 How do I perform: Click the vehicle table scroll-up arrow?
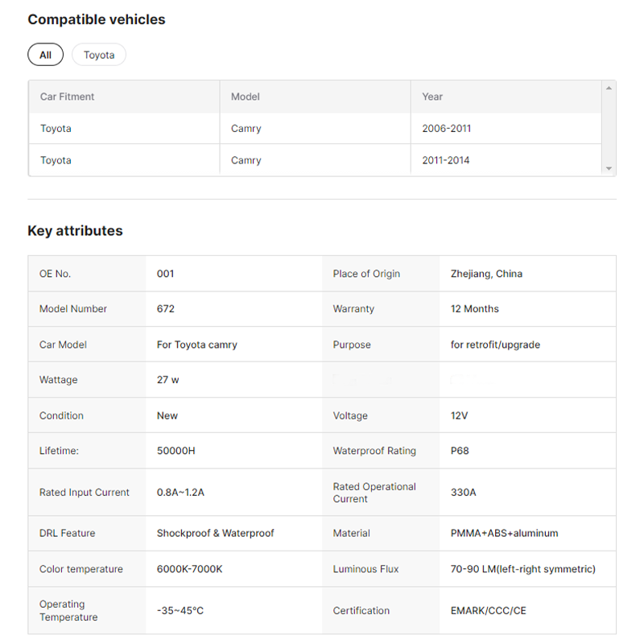[x=609, y=88]
